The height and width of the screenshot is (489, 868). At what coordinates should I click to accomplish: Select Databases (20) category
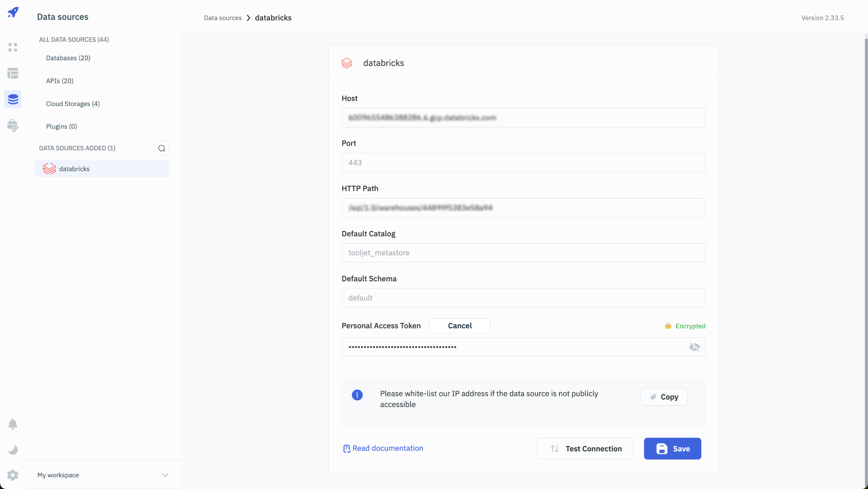tap(68, 58)
